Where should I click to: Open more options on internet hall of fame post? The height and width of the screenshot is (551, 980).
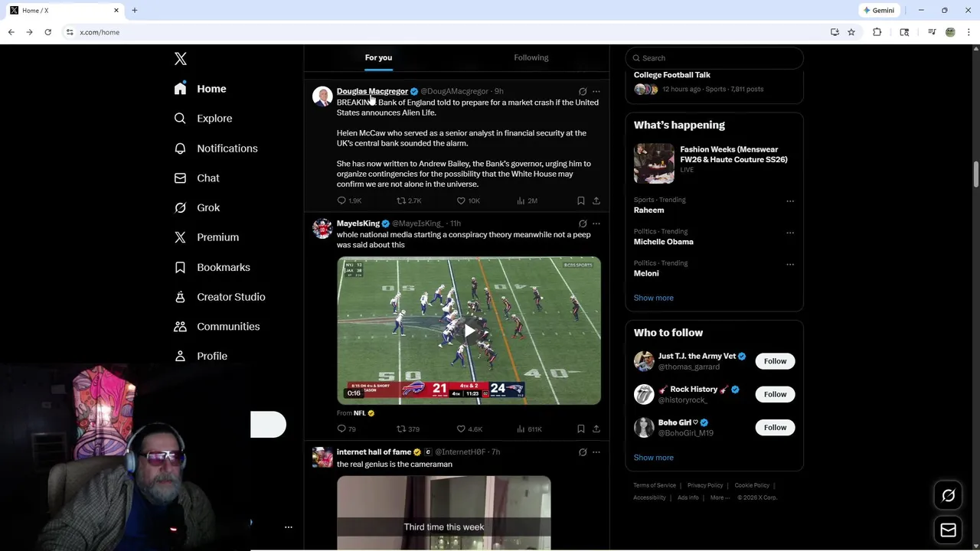596,452
